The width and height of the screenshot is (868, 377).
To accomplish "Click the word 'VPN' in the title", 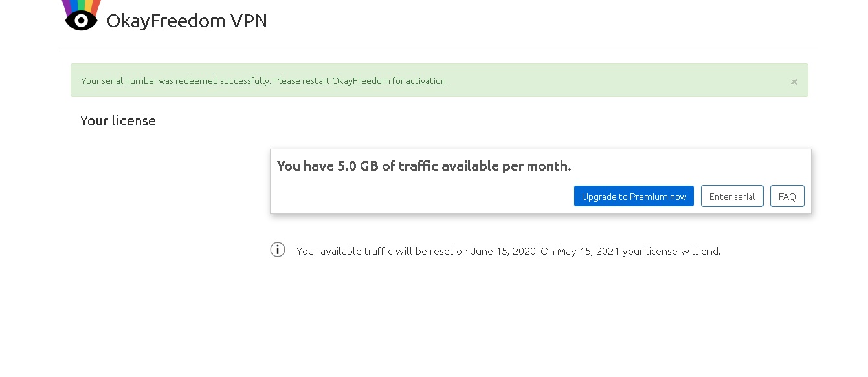I will tap(249, 21).
